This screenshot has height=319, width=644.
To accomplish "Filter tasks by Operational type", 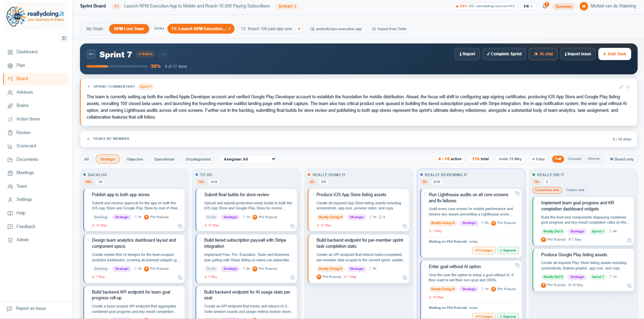I will tap(164, 159).
